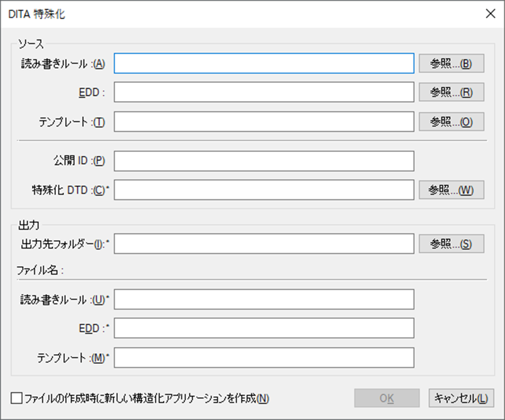505x420 pixels.
Task: Click the source EDD text field
Action: coord(264,93)
